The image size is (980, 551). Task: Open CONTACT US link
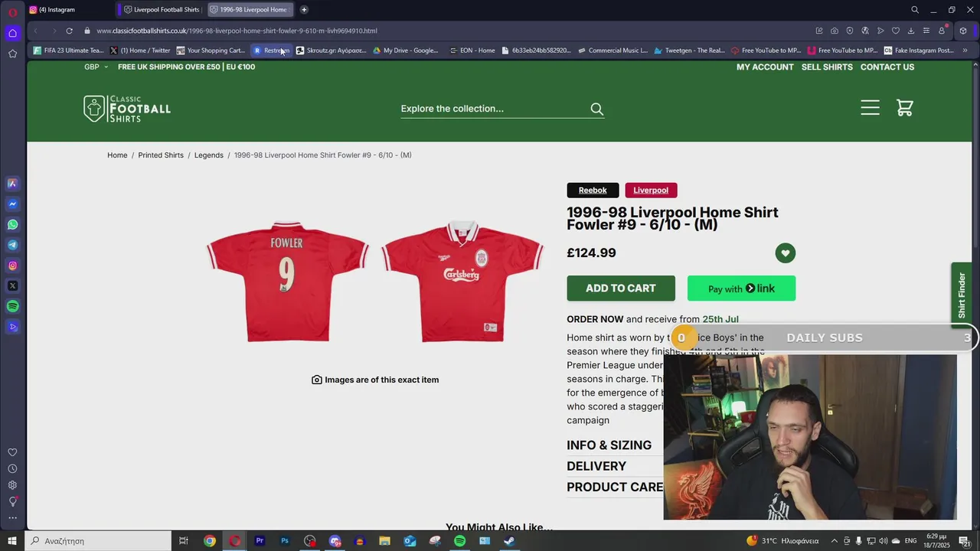pos(887,67)
